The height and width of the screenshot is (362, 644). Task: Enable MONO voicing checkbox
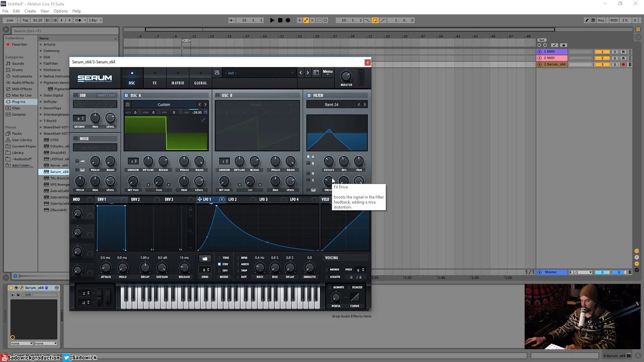327,269
